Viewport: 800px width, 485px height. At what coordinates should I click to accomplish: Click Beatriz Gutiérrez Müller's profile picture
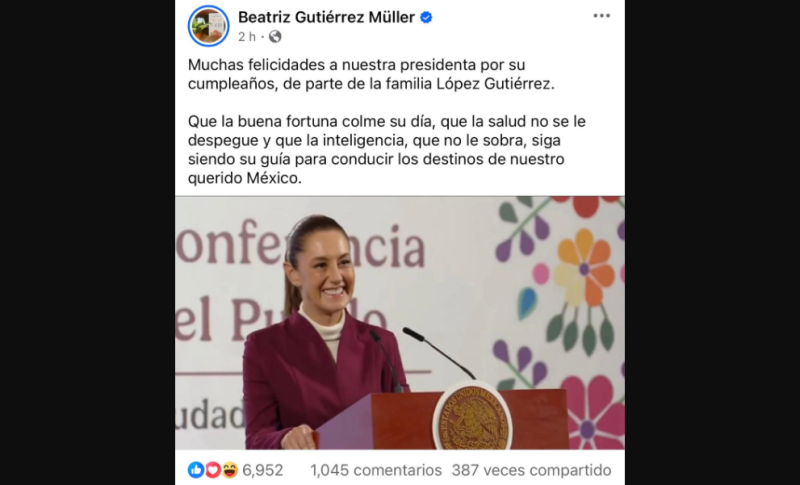(208, 25)
